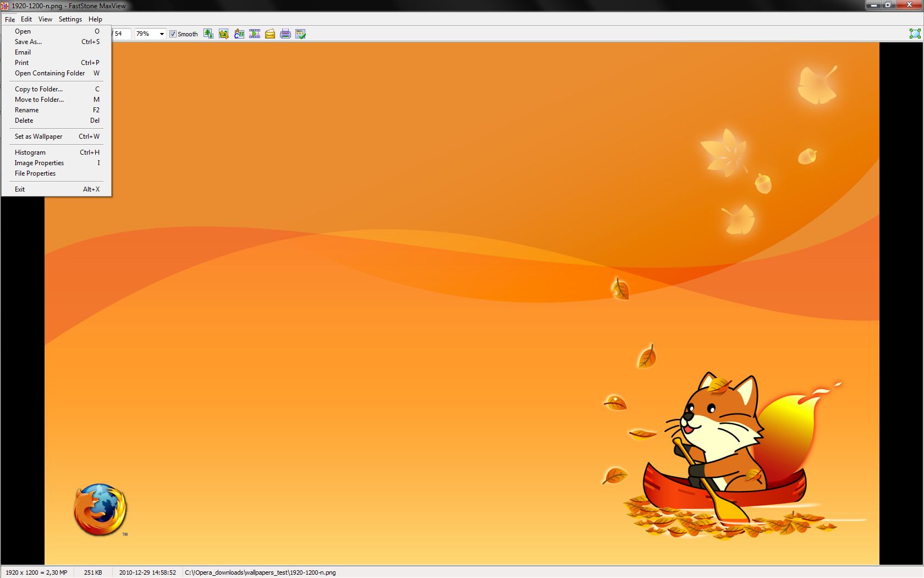Image resolution: width=924 pixels, height=578 pixels.
Task: Click the 2010-12-29 14:58:52 date status
Action: [147, 572]
